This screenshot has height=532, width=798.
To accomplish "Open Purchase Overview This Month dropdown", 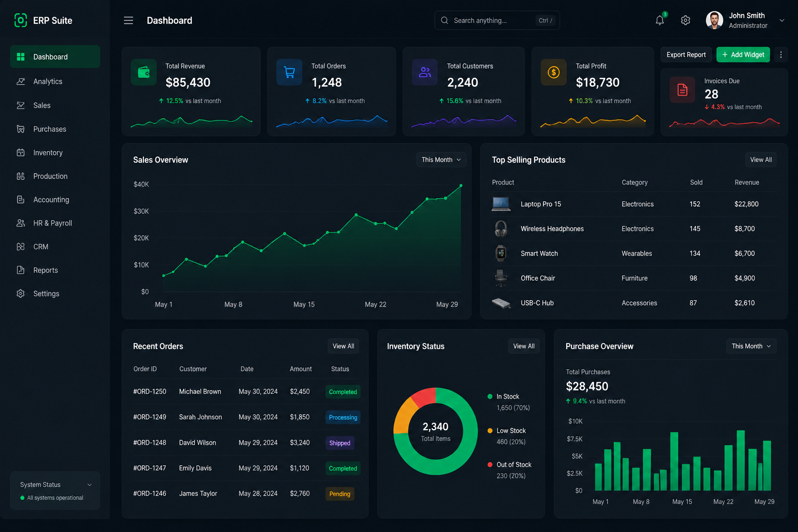I will [751, 346].
